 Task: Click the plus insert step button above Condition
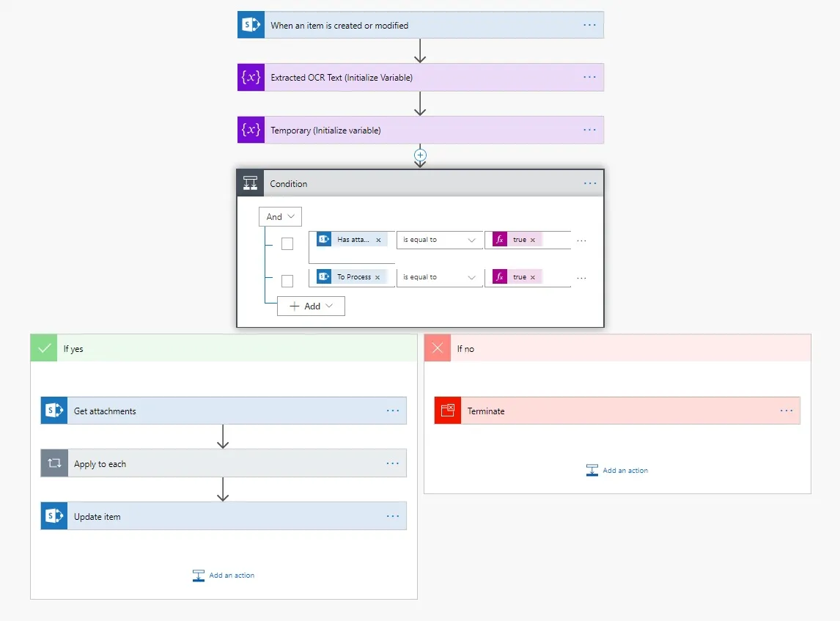point(420,155)
